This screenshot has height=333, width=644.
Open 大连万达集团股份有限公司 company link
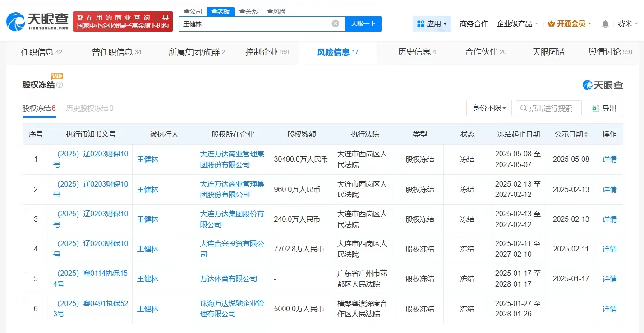click(x=232, y=219)
